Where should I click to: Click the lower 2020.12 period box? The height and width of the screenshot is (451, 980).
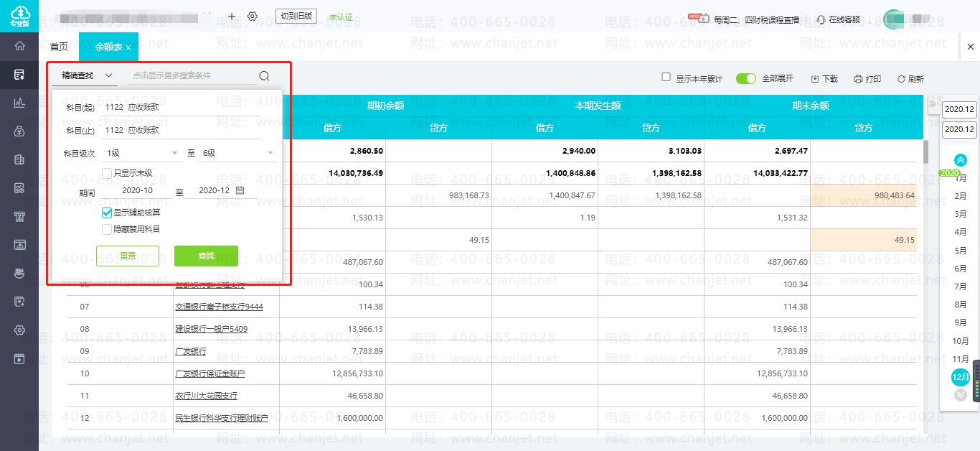tap(959, 129)
